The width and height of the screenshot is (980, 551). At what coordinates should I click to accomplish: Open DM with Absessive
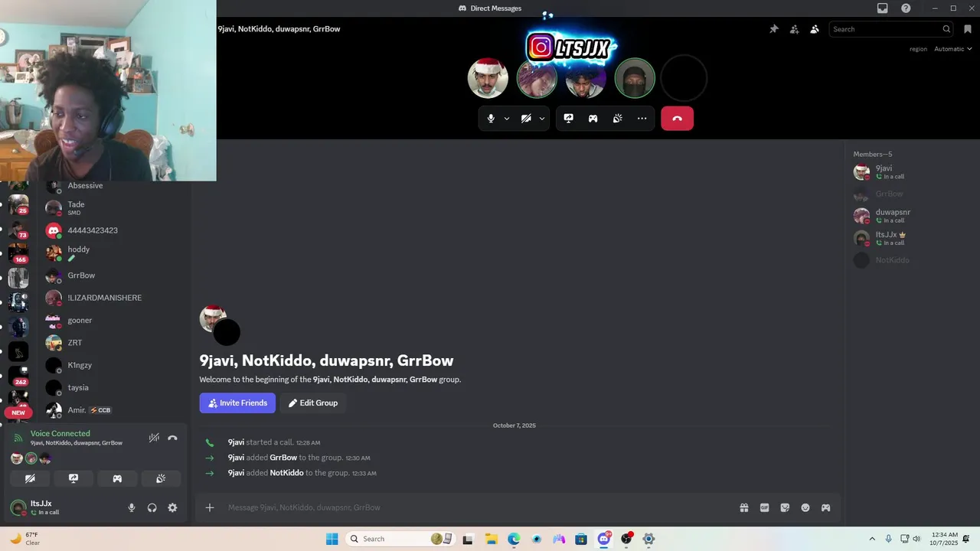(115, 186)
